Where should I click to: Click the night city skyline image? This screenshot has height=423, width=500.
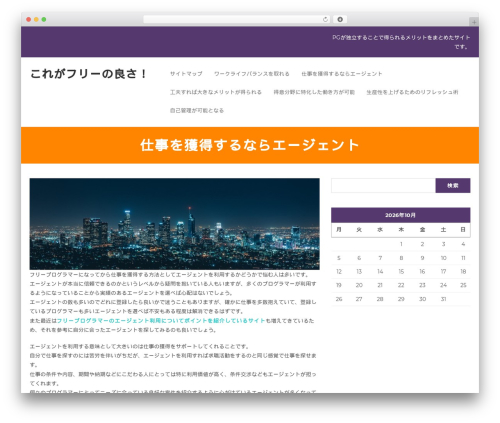click(x=174, y=224)
